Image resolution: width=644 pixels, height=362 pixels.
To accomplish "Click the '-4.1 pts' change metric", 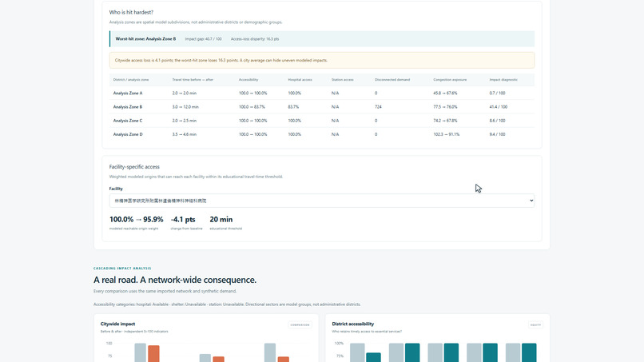I will pos(183,220).
